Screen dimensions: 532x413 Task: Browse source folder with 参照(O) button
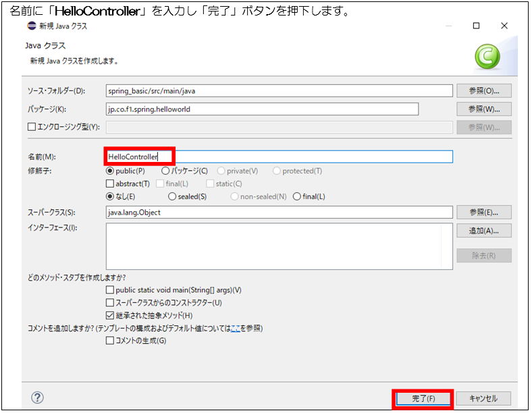tap(483, 91)
